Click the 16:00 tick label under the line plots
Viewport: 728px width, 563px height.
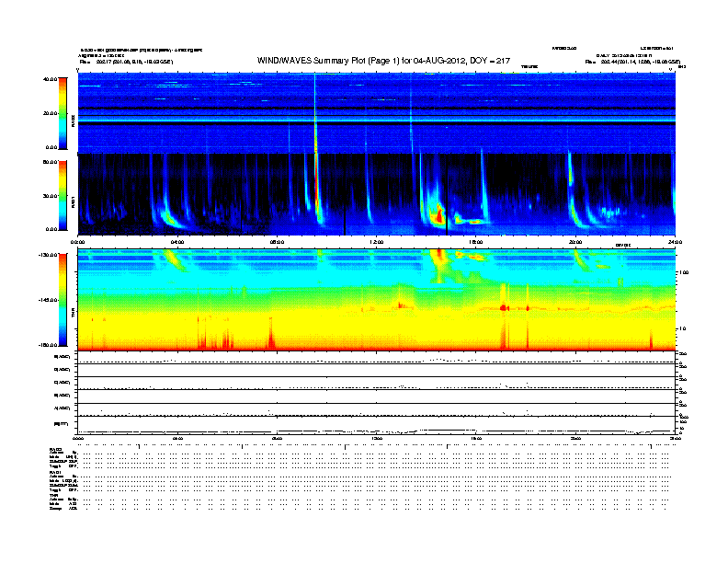click(x=476, y=438)
